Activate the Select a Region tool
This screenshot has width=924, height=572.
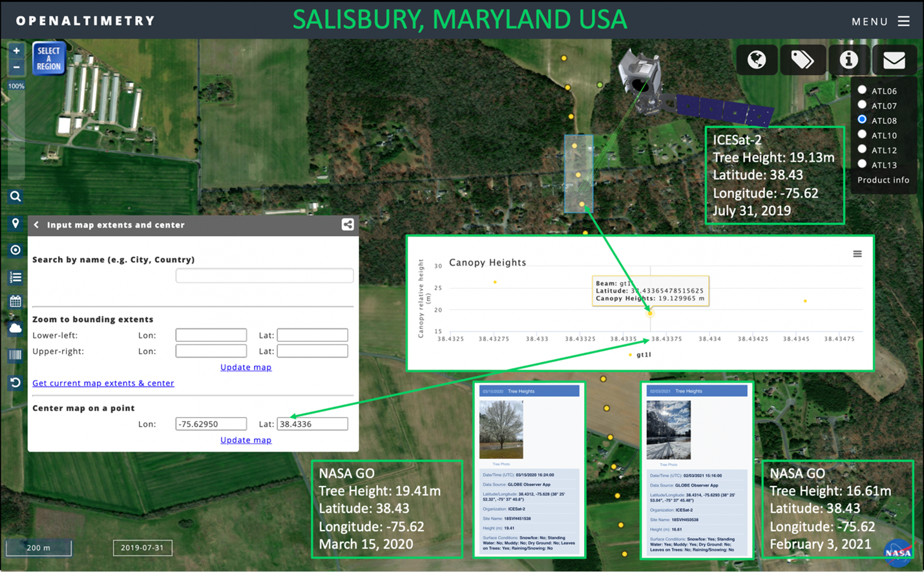click(48, 58)
